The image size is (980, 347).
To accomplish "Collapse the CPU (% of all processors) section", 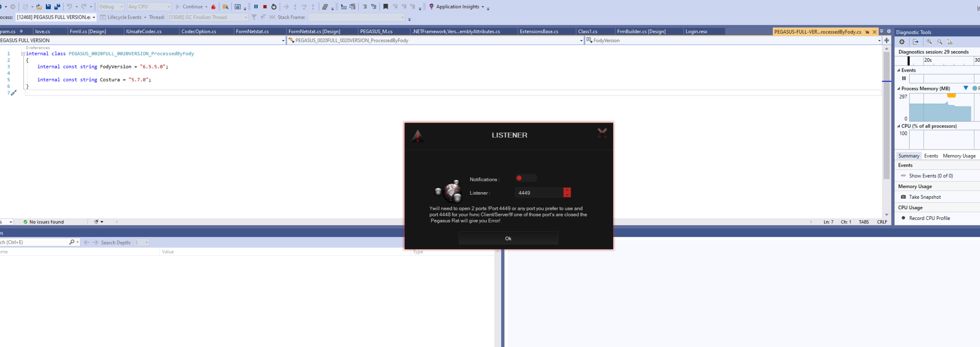I will pos(899,126).
